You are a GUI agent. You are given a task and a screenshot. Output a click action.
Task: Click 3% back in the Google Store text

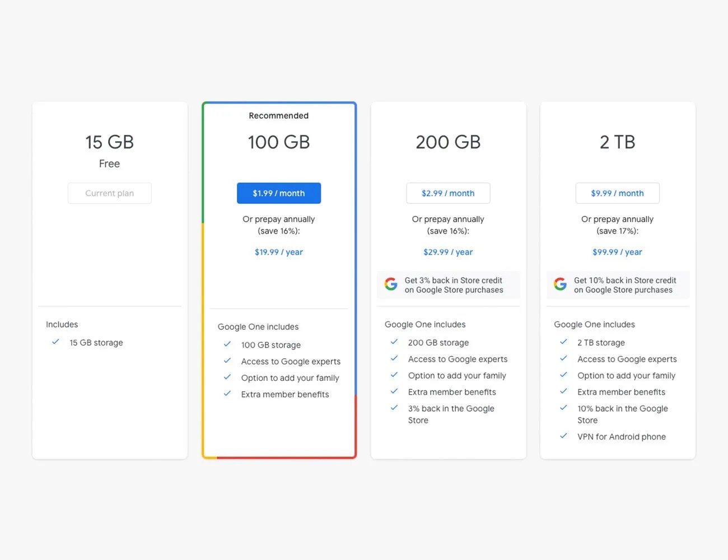click(451, 414)
